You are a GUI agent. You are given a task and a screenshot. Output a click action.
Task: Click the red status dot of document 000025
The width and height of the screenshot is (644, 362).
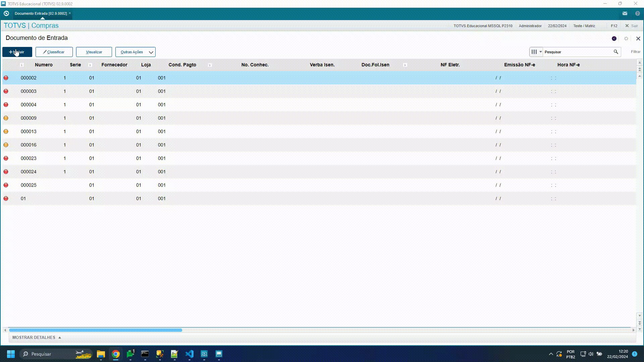point(6,185)
